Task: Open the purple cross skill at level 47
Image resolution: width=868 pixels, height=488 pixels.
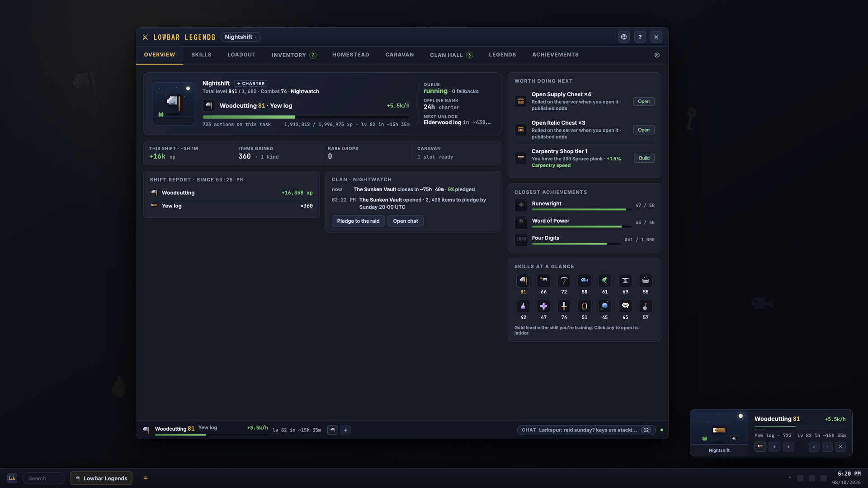Action: [543, 306]
